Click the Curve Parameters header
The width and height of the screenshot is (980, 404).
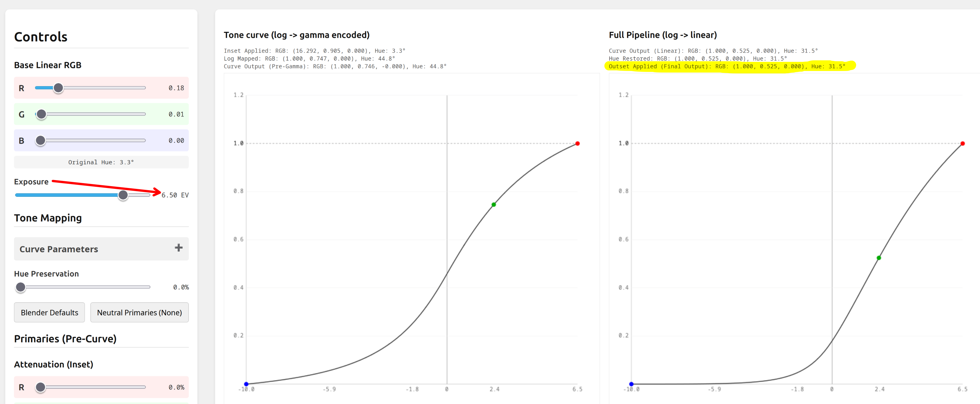[59, 249]
